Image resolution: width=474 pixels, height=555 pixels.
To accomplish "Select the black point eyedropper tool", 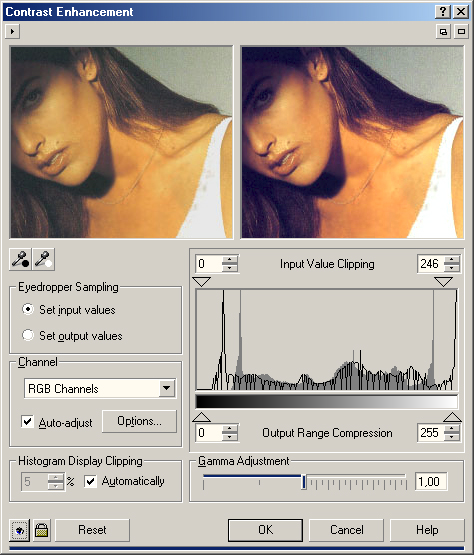I will click(20, 259).
